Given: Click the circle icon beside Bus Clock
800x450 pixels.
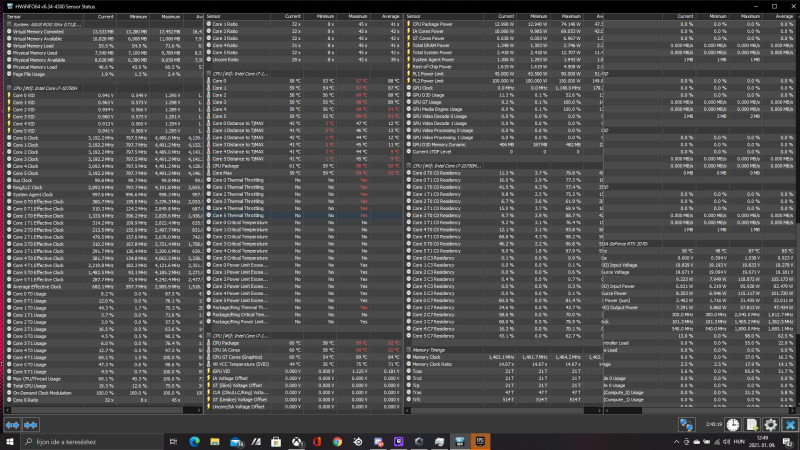Looking at the screenshot, I should point(9,180).
